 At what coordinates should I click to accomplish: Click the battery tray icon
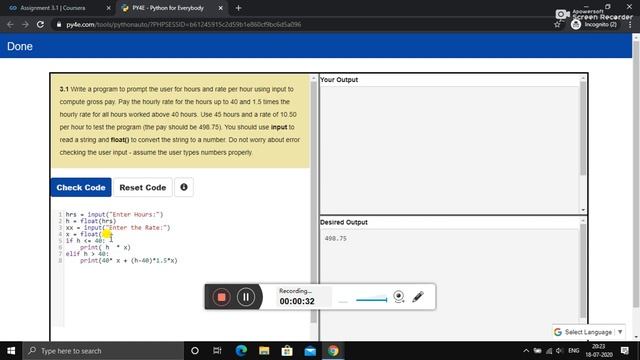538,351
